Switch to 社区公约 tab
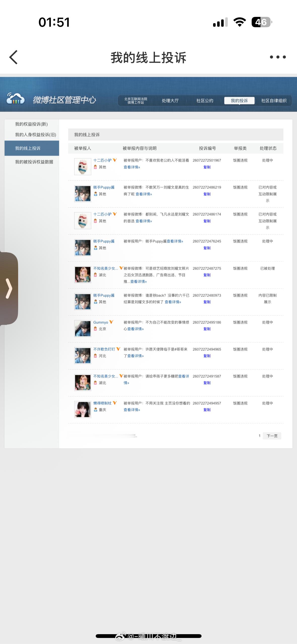Screen dimensions: 297x644 click(205, 101)
